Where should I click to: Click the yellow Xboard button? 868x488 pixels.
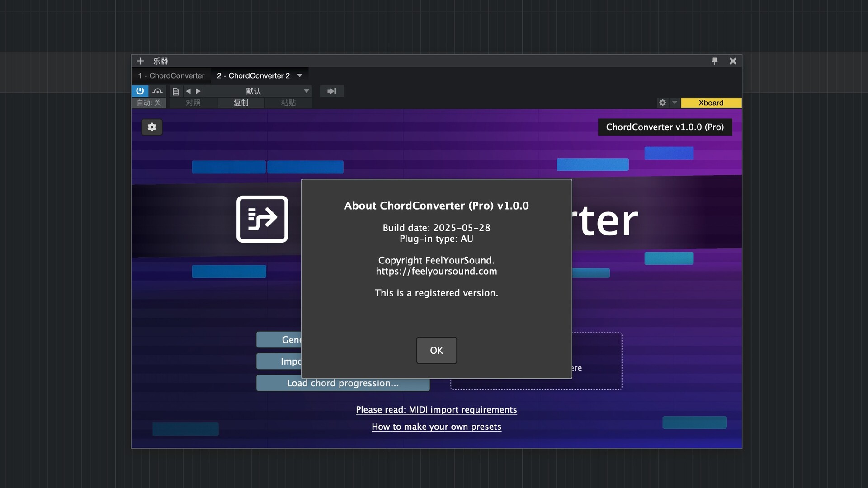711,103
